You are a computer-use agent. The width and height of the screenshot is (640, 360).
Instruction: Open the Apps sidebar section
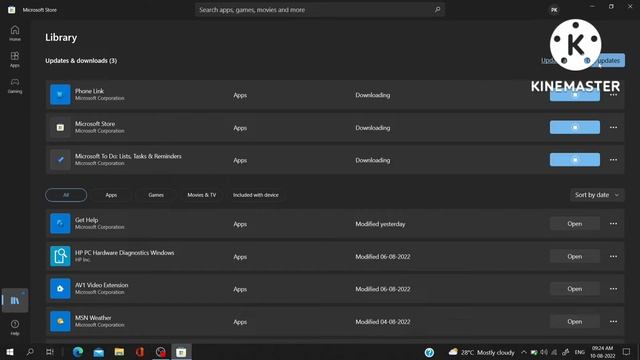point(15,59)
